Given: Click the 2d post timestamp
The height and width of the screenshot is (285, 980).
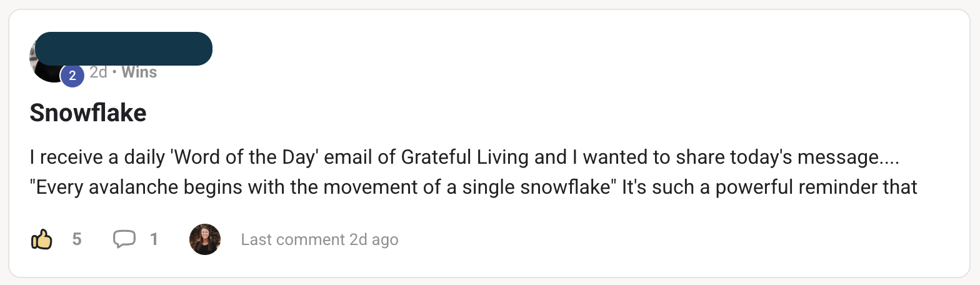Looking at the screenshot, I should point(98,72).
